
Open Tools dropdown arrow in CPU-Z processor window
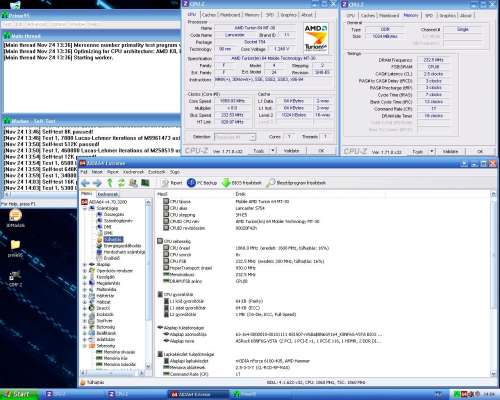273,151
